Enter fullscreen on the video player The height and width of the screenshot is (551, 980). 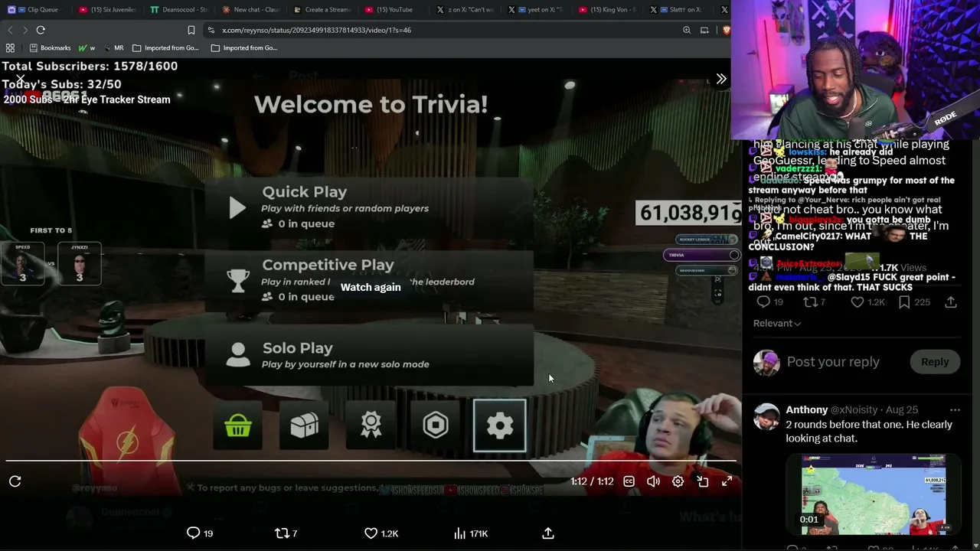point(727,481)
